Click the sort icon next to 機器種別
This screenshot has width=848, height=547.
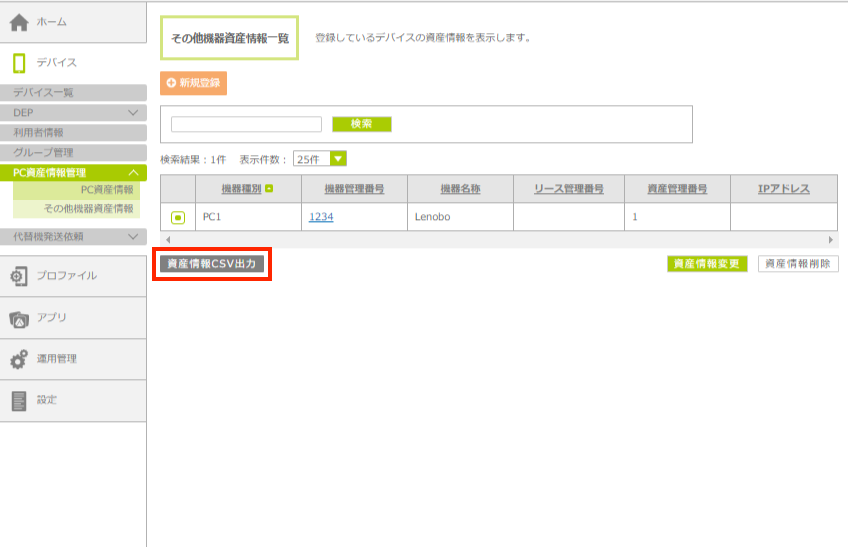pyautogui.click(x=269, y=189)
